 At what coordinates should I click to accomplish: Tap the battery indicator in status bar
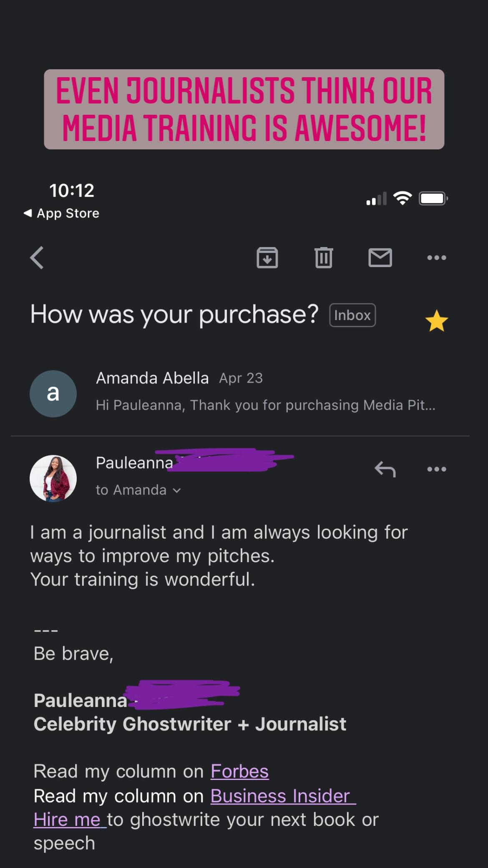(x=433, y=198)
